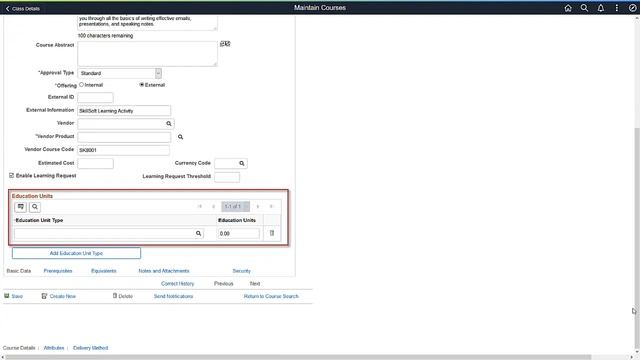This screenshot has height=360, width=640.
Task: Select Internal offering option
Action: click(x=81, y=84)
